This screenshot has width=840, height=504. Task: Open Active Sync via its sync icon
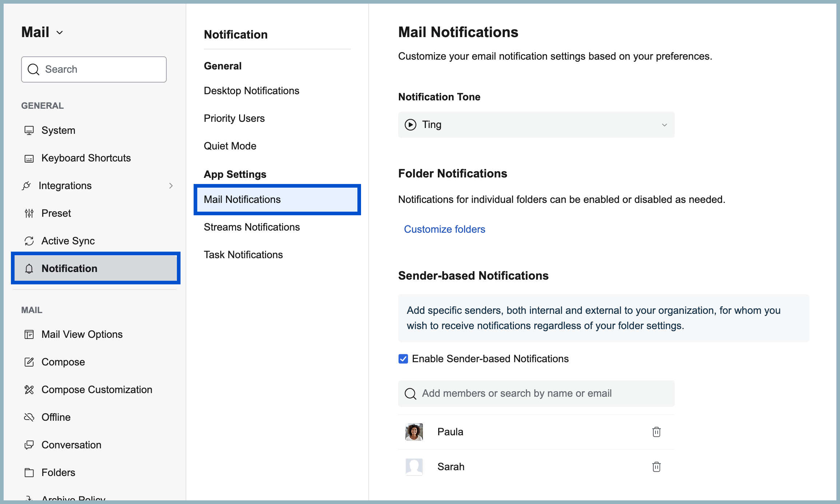[x=29, y=241]
